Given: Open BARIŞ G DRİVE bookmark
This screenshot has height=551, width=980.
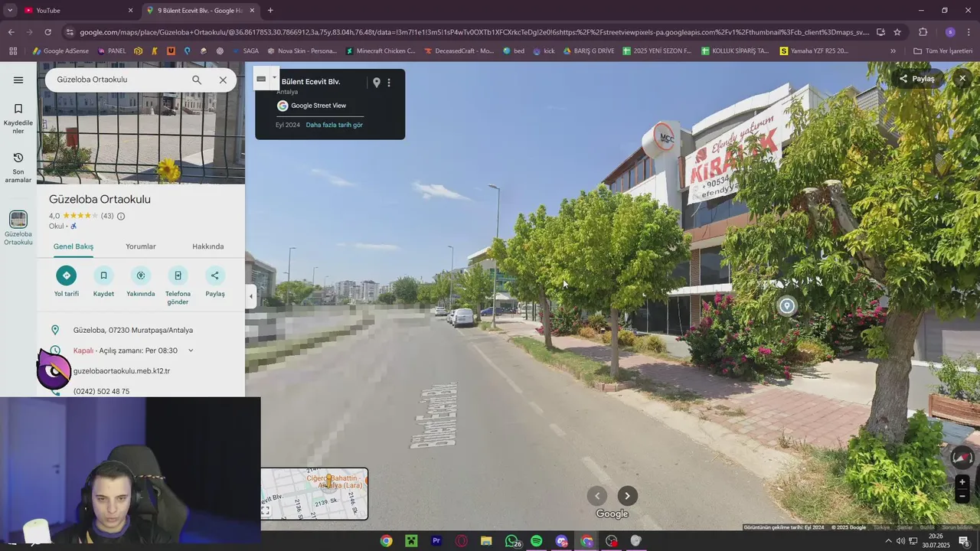Looking at the screenshot, I should click(x=589, y=51).
